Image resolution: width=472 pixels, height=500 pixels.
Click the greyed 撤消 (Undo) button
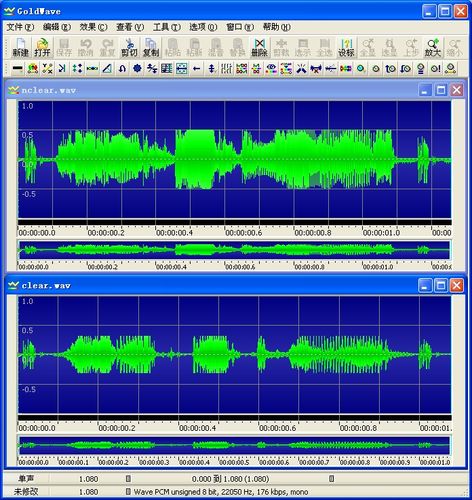tap(86, 47)
